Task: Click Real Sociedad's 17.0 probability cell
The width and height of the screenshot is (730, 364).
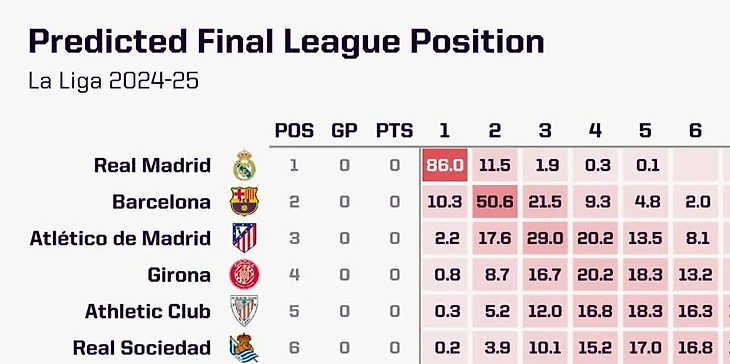Action: point(645,348)
